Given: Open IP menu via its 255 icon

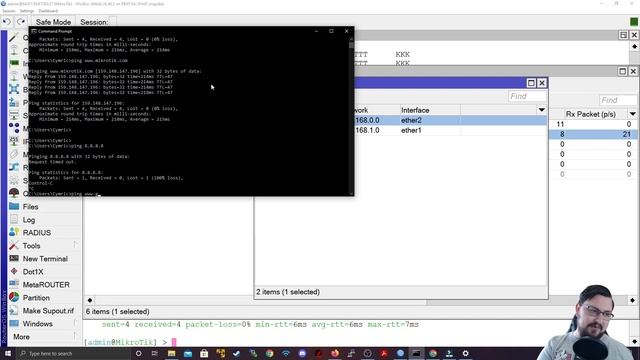Looking at the screenshot, I should coord(14,141).
